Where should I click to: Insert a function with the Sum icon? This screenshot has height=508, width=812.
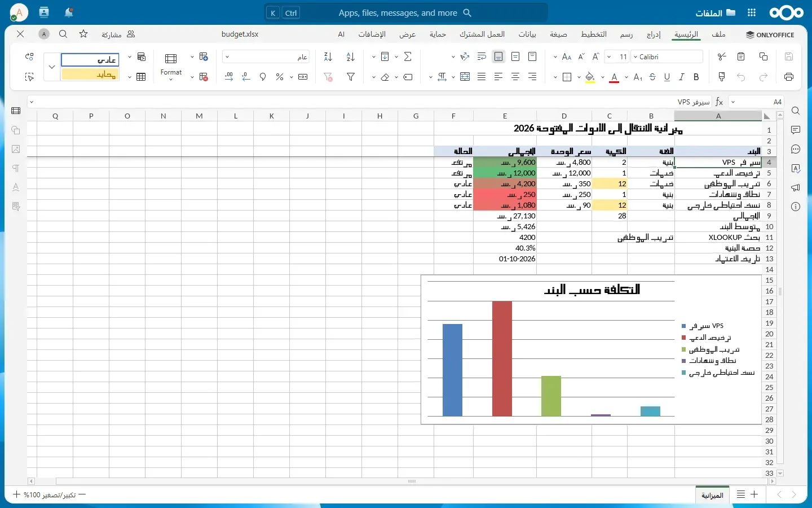pyautogui.click(x=408, y=56)
